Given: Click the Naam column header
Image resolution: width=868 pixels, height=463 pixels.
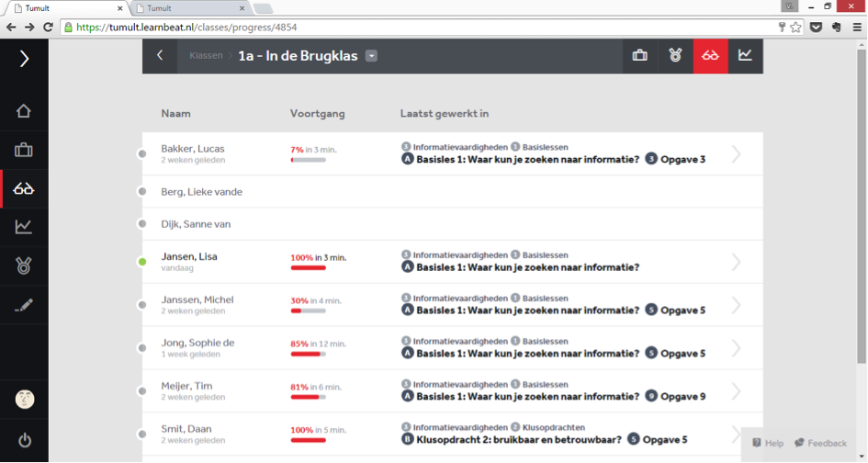Looking at the screenshot, I should point(175,114).
